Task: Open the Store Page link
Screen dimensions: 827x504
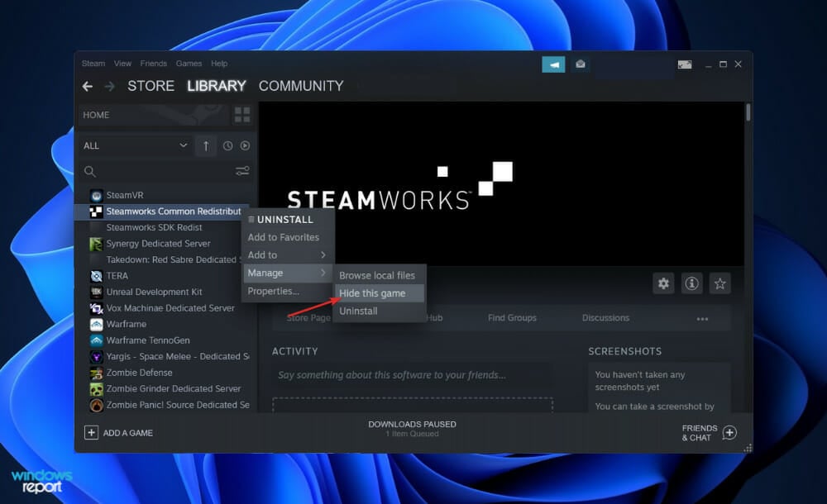Action: pos(308,318)
